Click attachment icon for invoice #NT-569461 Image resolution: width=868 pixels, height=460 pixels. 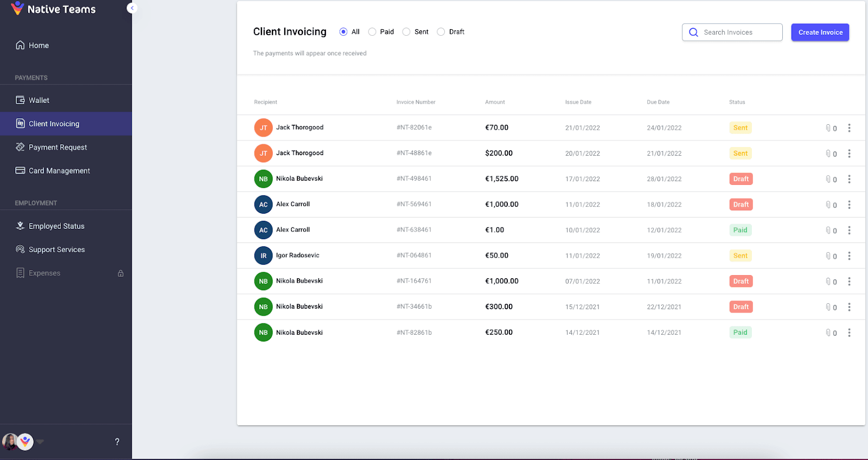pos(828,205)
